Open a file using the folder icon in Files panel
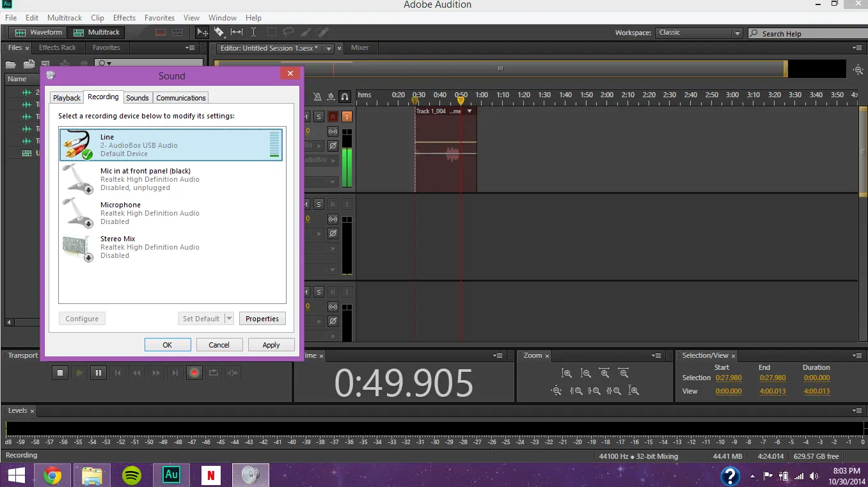This screenshot has height=487, width=868. pos(11,64)
